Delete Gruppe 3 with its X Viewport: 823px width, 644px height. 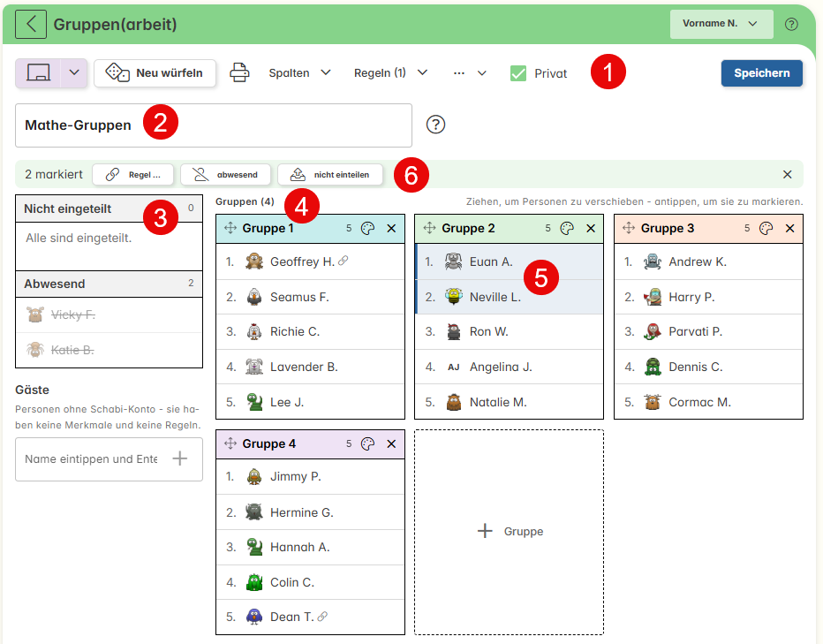(790, 228)
